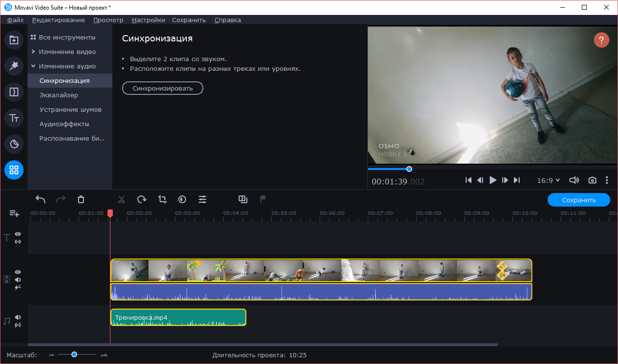Click the blue Сохранить button
Image resolution: width=618 pixels, height=364 pixels.
pyautogui.click(x=578, y=200)
